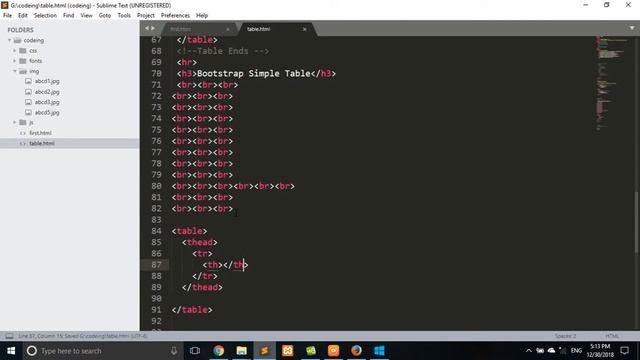The image size is (640, 360).
Task: Open the Project menu
Action: click(x=146, y=16)
